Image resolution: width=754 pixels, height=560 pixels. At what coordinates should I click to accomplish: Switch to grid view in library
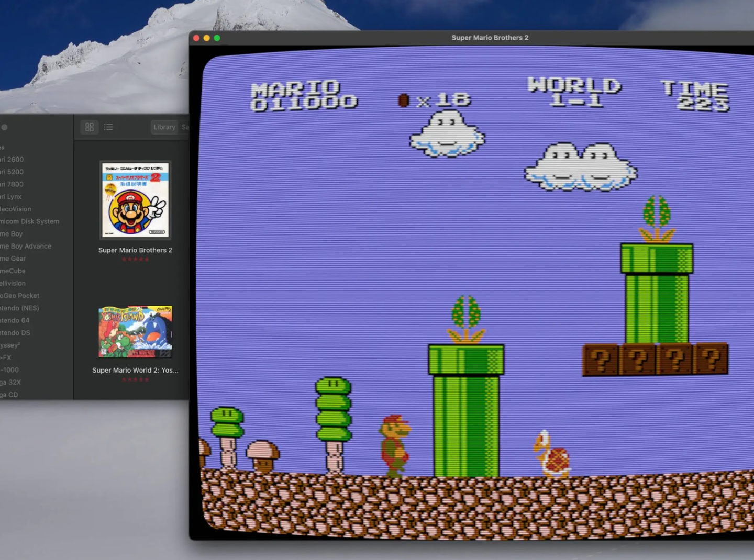click(90, 127)
